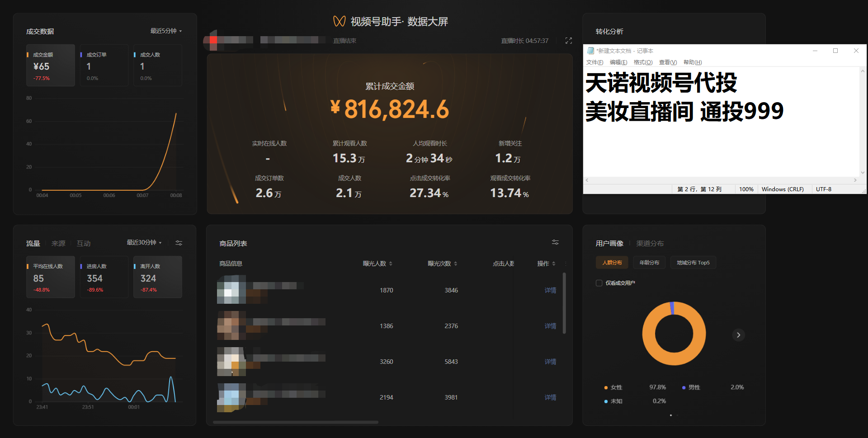Click 点击成交转化率 value 27.34%
The image size is (868, 438).
pos(429,193)
